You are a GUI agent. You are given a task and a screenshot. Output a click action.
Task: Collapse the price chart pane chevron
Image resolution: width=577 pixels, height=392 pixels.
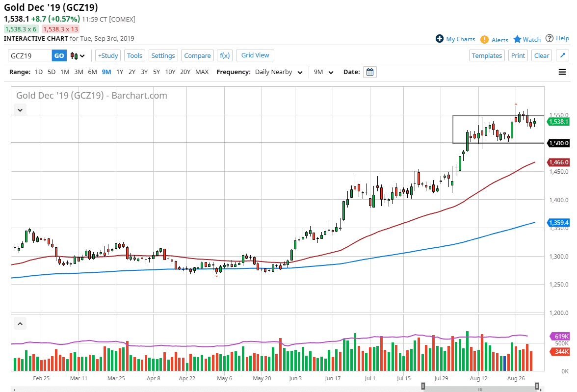coord(20,110)
